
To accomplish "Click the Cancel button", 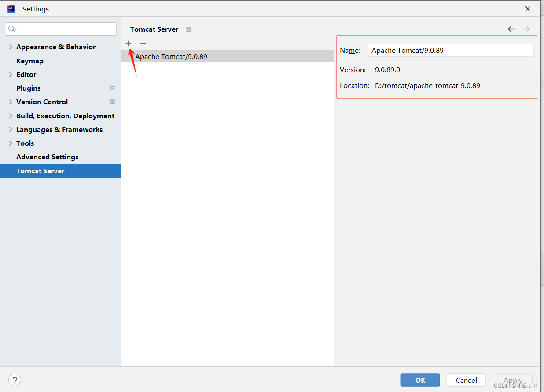I will (466, 380).
